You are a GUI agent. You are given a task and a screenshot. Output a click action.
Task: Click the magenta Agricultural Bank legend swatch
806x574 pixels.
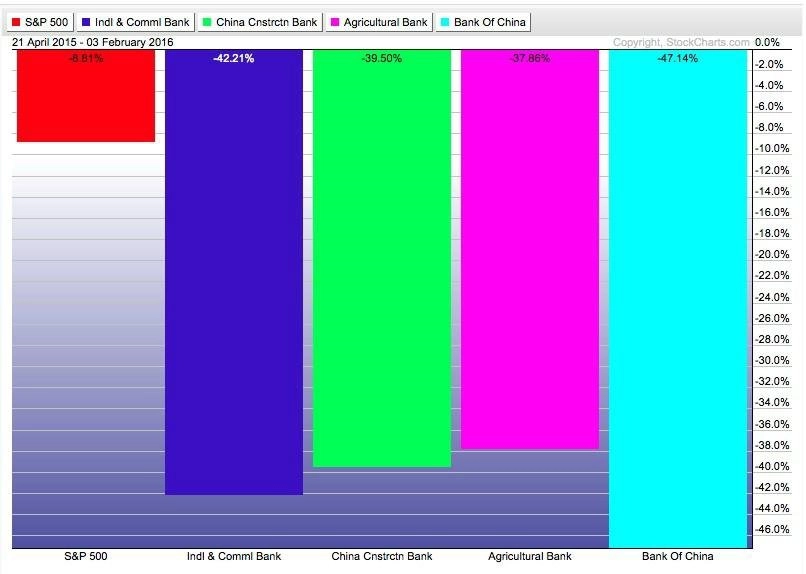coord(335,22)
